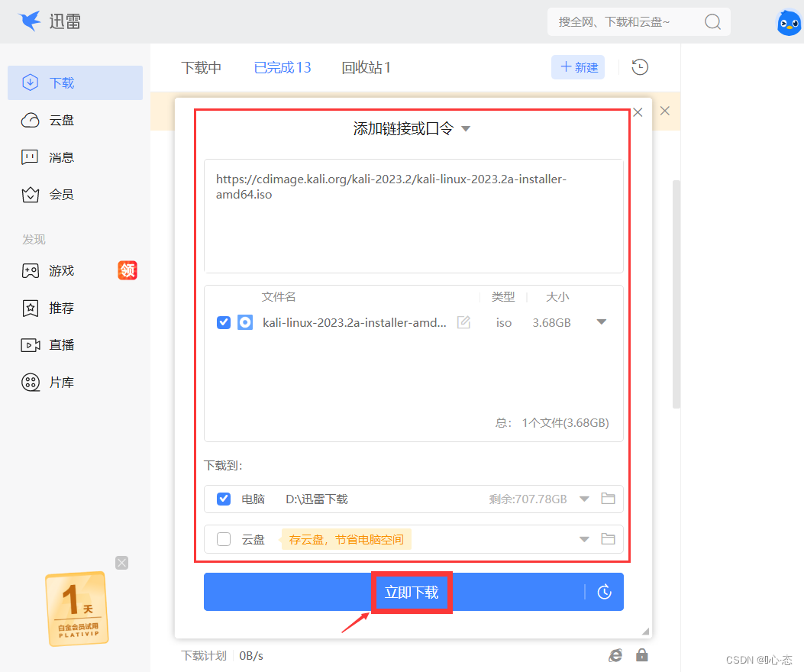Viewport: 804px width, 672px height.
Task: Click into the URL link text area
Action: [413, 216]
